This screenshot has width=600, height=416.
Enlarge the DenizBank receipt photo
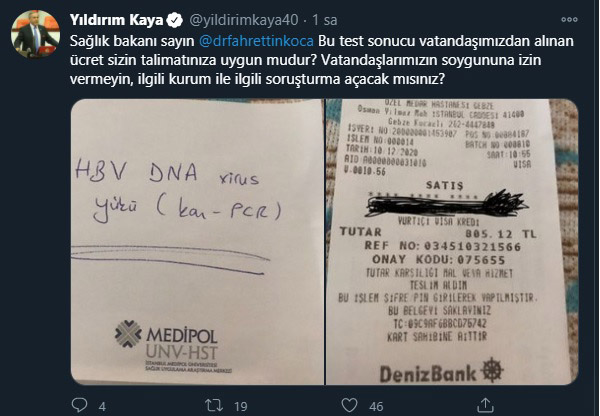point(452,242)
